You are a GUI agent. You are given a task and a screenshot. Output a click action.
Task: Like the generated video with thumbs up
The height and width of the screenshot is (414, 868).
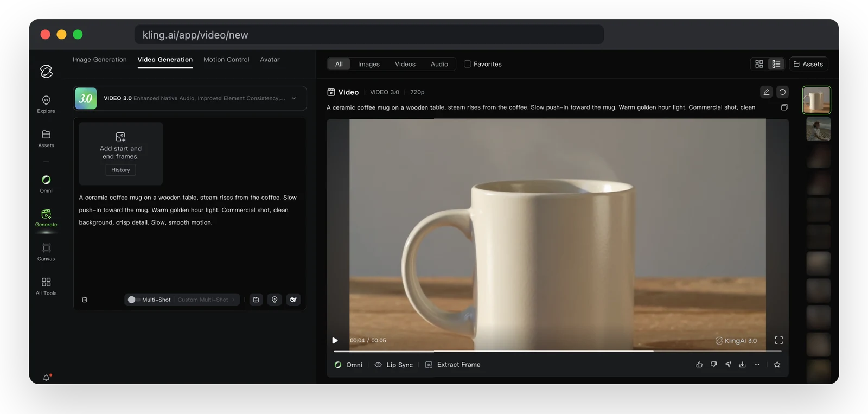click(699, 365)
